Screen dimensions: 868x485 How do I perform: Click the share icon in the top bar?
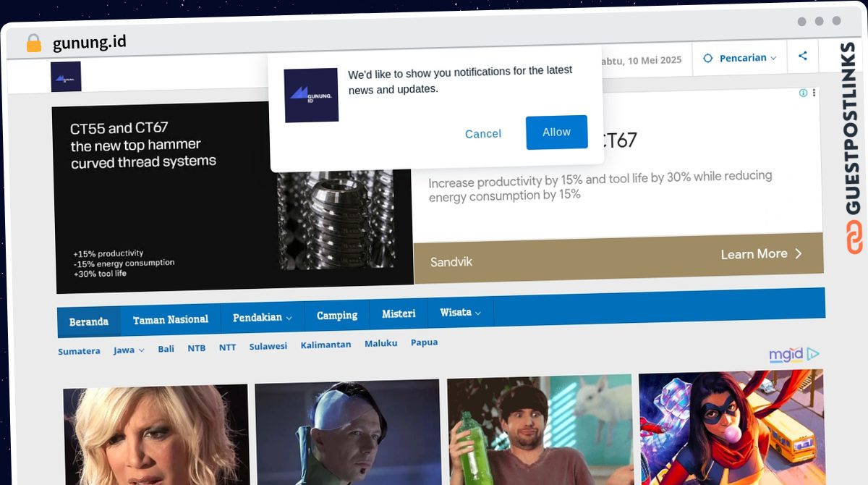[803, 56]
